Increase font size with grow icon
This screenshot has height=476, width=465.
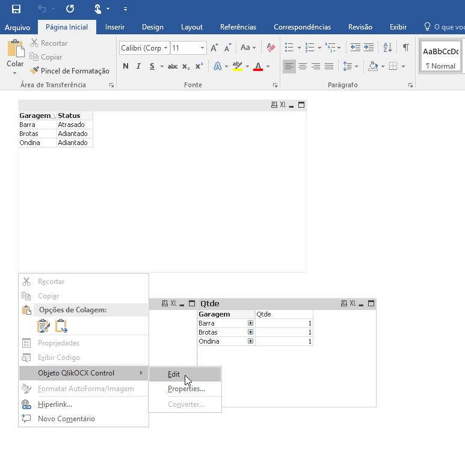(214, 48)
